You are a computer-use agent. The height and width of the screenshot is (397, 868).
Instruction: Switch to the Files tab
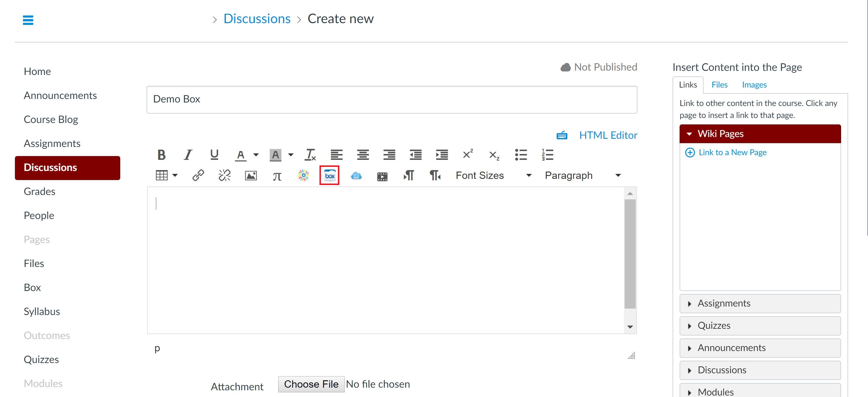tap(719, 85)
